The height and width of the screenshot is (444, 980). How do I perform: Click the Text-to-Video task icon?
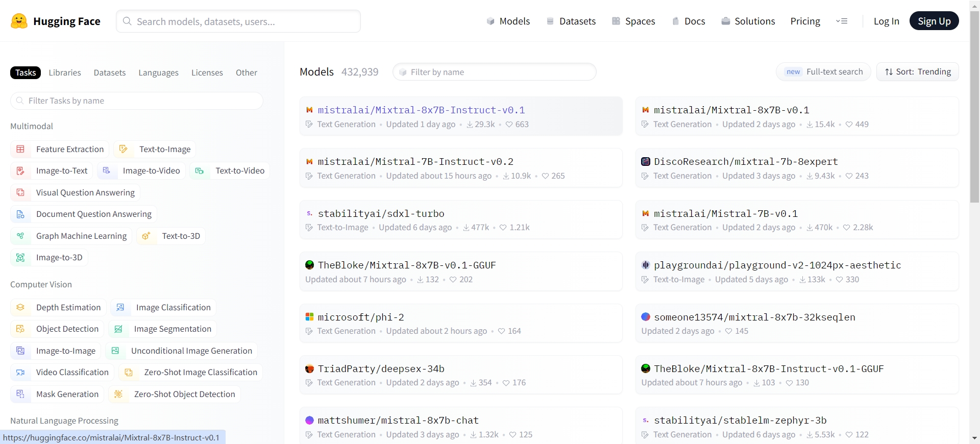tap(200, 170)
